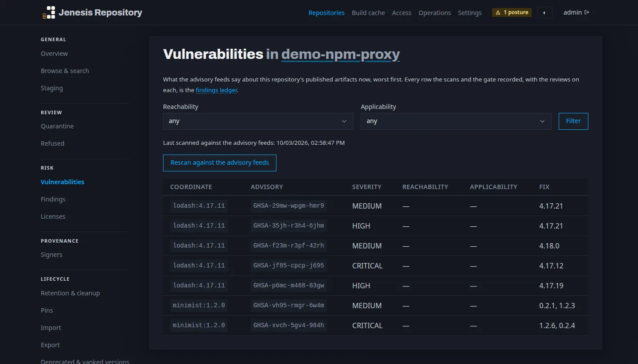Select Vulnerabilities in the sidebar

[62, 182]
